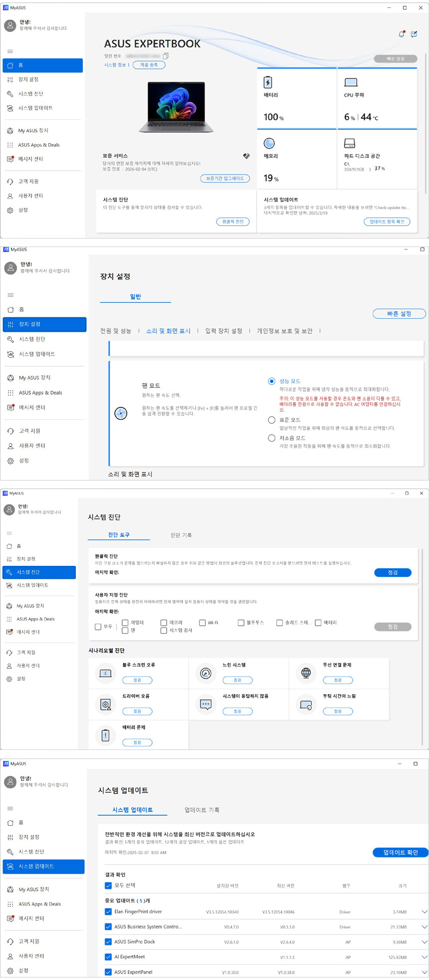429x980 pixels.
Task: Click the slow system gauge icon
Action: 206,673
